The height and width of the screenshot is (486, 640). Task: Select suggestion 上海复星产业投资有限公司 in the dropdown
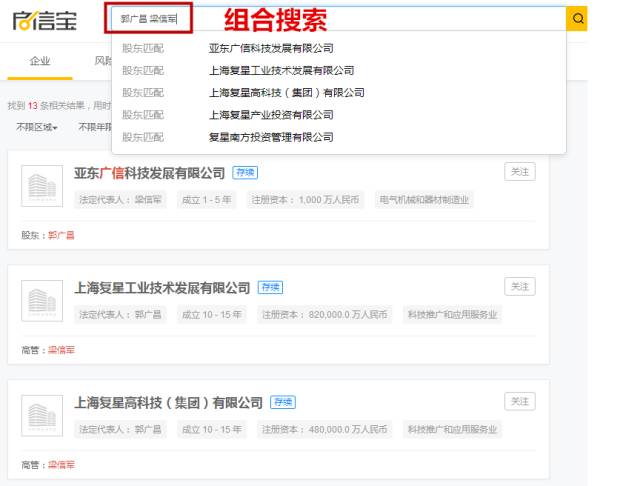[271, 115]
